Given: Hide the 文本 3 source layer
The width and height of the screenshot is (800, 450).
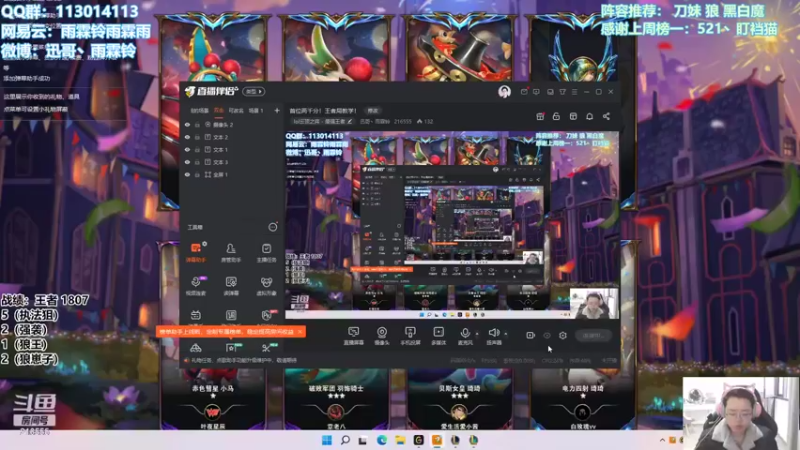Looking at the screenshot, I should pos(187,162).
